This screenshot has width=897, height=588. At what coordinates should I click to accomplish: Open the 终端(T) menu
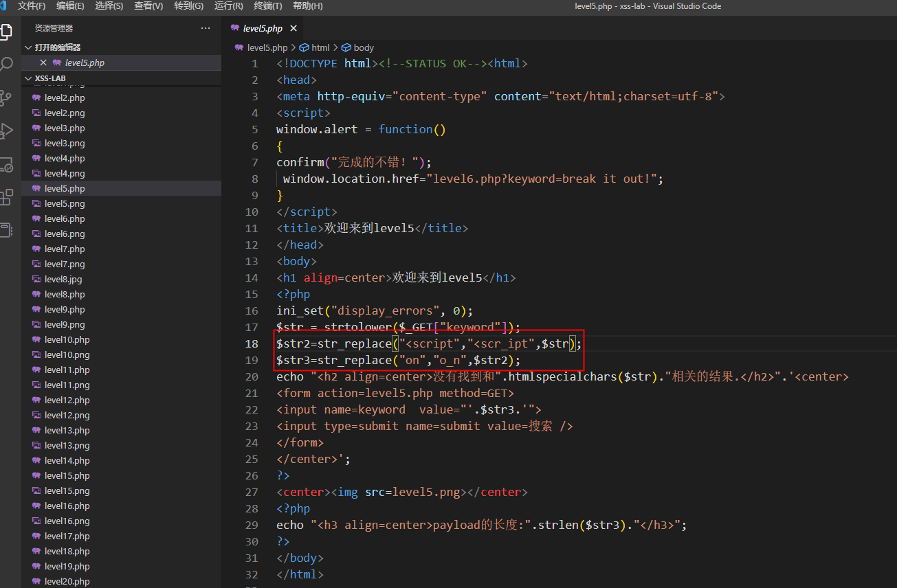coord(268,6)
